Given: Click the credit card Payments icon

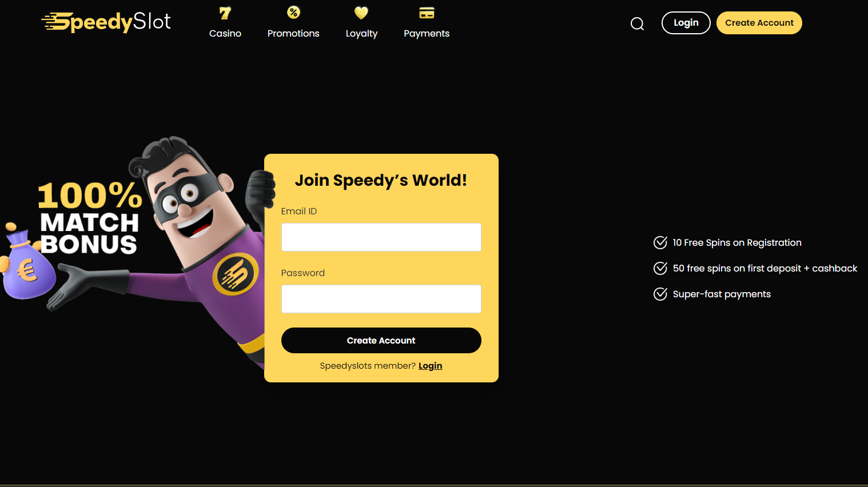Looking at the screenshot, I should pos(427,13).
